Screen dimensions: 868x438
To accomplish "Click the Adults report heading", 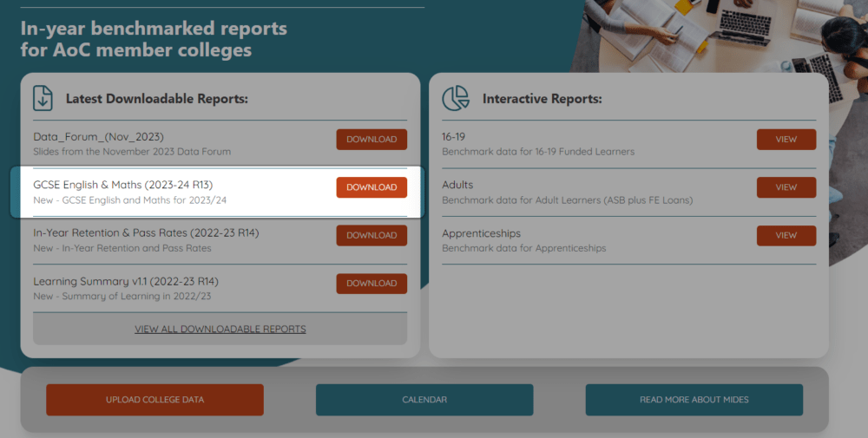I will tap(457, 185).
